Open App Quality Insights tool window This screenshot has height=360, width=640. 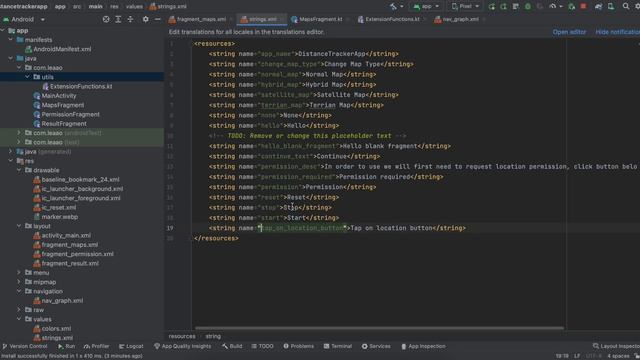point(182,346)
